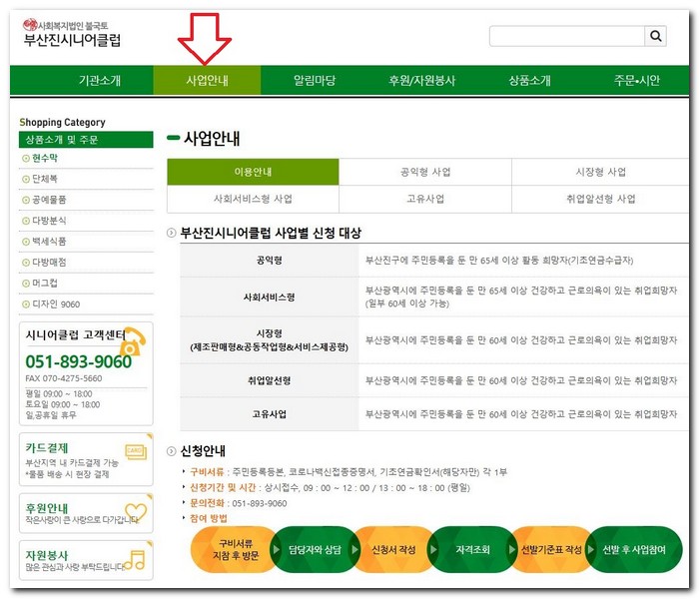
Task: Click the music note icon in 자원봉사 box
Action: 135,560
